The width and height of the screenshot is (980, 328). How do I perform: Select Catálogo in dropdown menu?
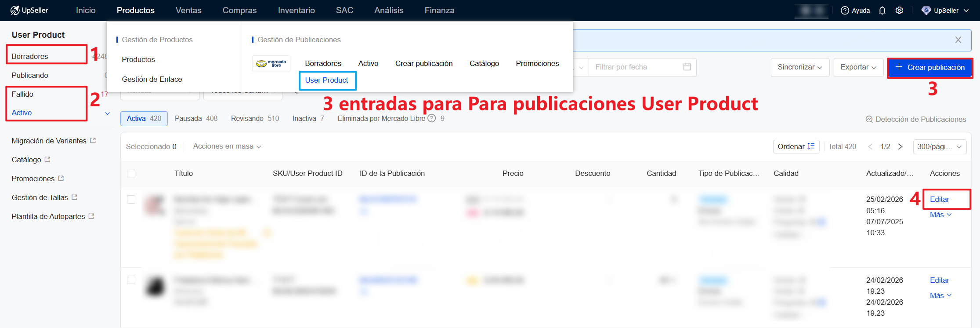[x=484, y=63]
